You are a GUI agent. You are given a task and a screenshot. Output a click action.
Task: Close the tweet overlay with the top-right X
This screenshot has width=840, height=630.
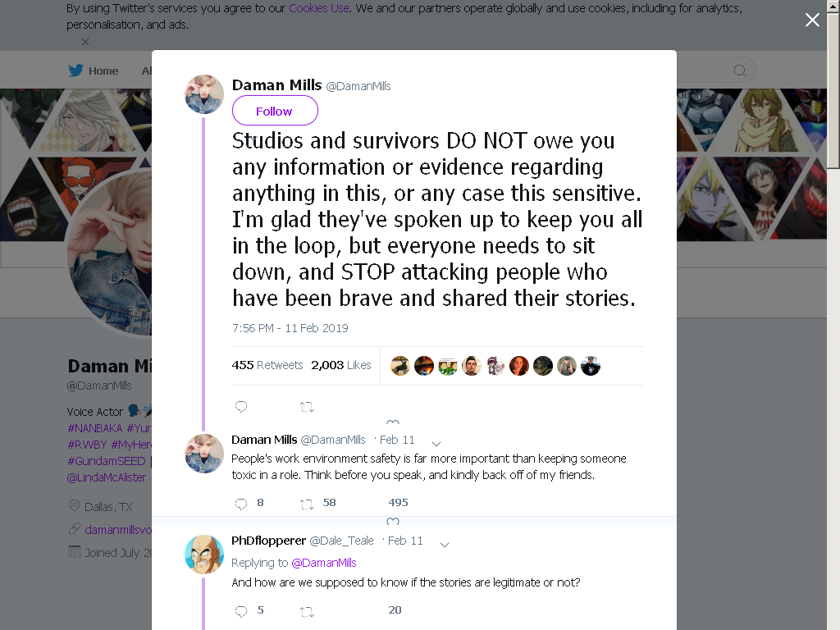coord(812,20)
